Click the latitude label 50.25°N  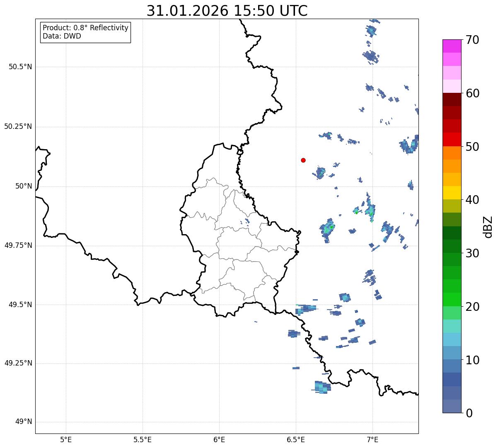coord(18,126)
